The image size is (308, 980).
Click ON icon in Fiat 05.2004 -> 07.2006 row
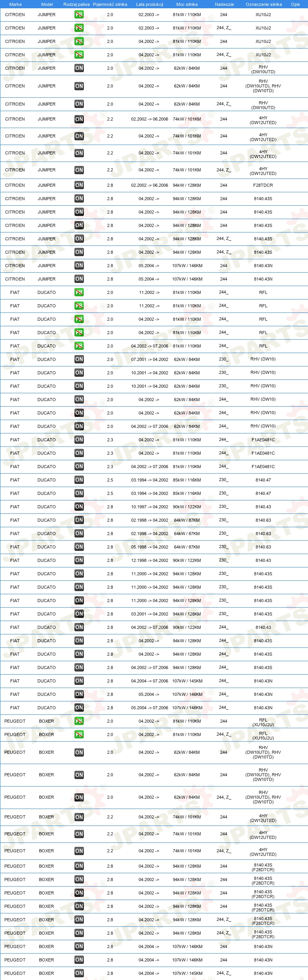(79, 708)
